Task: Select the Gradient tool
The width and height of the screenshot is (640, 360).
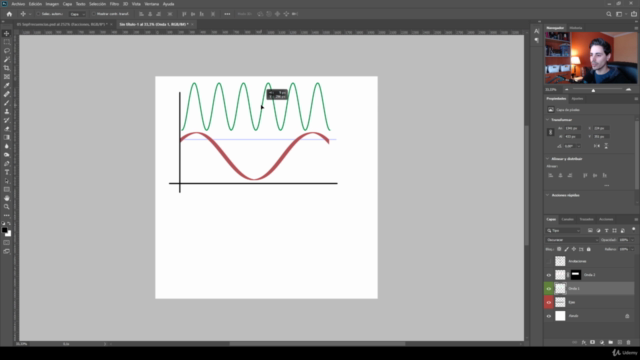Action: coord(7,137)
